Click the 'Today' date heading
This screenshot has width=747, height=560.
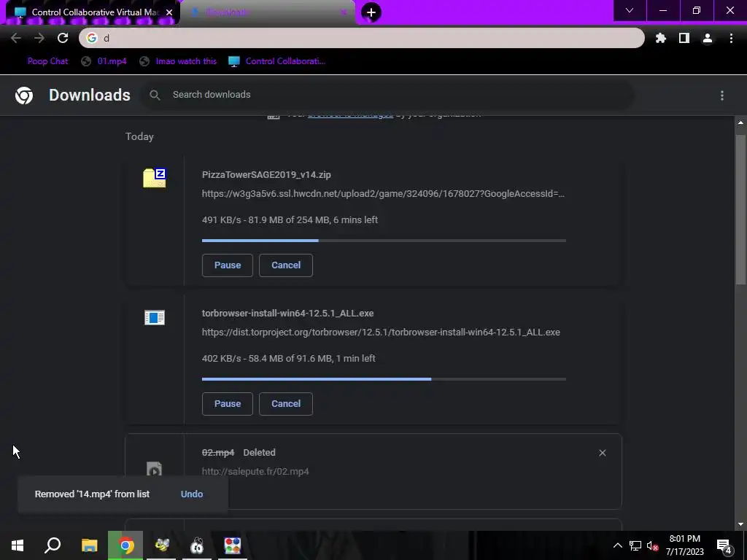click(139, 136)
